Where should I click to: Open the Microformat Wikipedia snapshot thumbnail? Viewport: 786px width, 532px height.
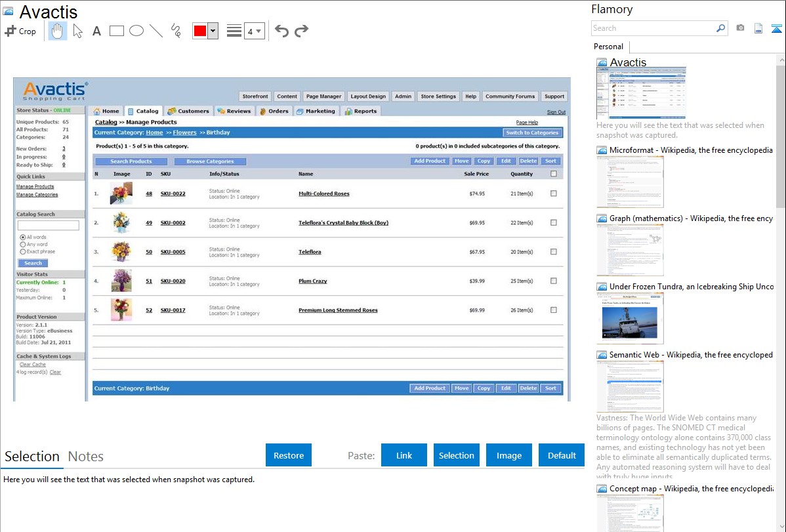click(x=630, y=181)
